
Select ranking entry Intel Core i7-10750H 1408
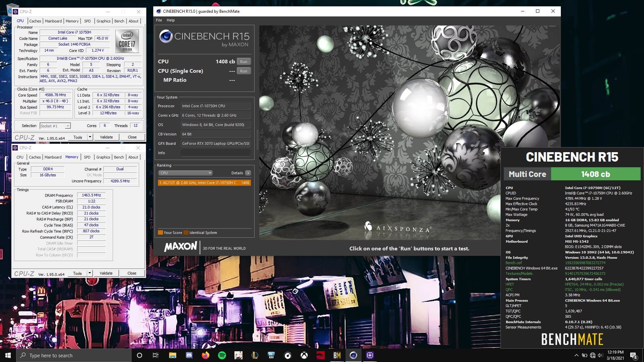coord(204,183)
